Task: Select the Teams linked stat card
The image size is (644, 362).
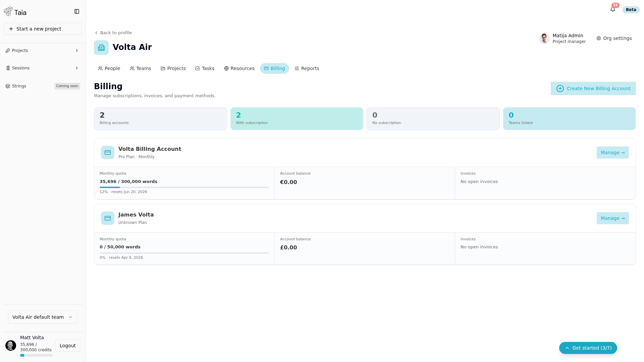Action: point(569,119)
